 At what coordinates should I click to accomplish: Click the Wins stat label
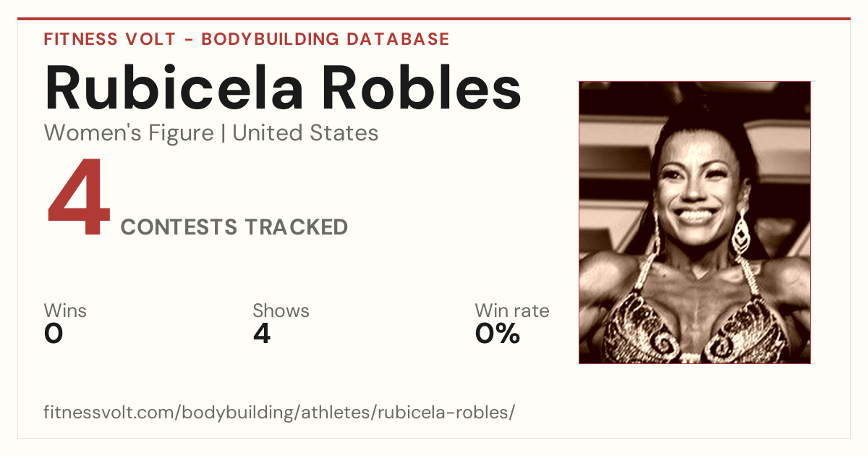click(x=65, y=311)
